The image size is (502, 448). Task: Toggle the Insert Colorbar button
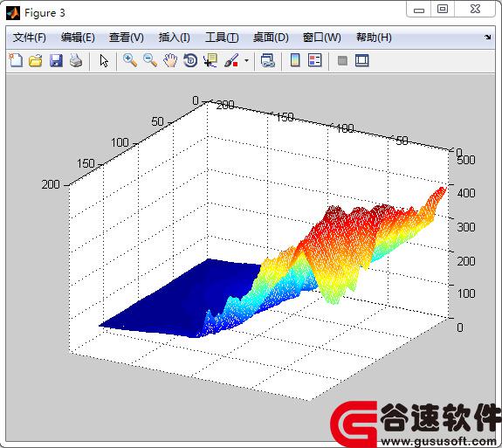pyautogui.click(x=295, y=60)
